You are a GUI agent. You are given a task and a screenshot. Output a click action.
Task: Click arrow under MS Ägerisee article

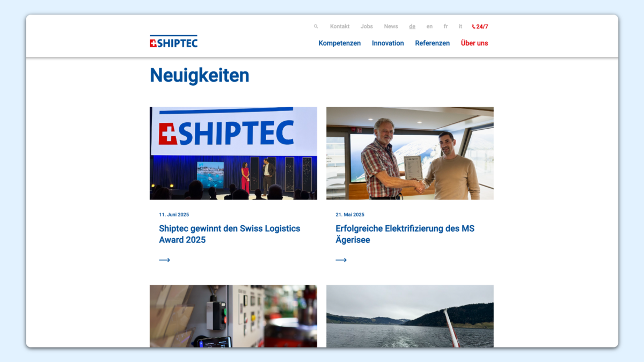[341, 260]
